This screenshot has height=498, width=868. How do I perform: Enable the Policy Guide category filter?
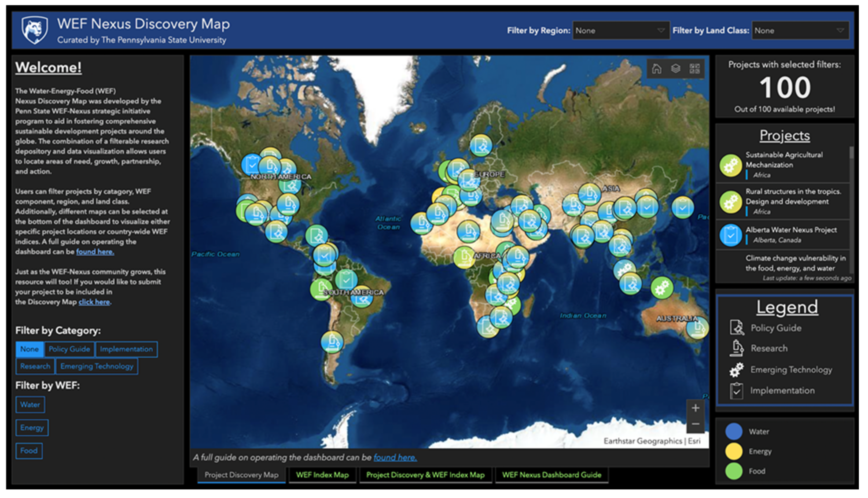(x=69, y=349)
